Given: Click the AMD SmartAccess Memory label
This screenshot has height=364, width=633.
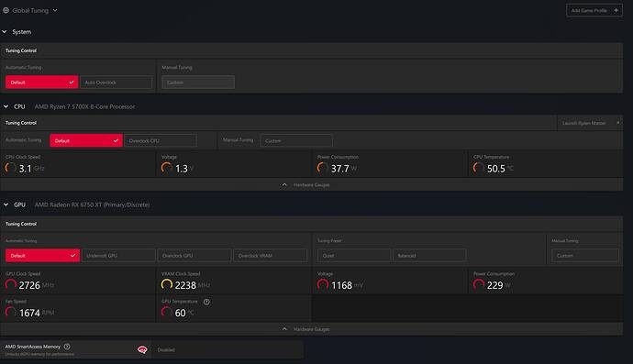Looking at the screenshot, I should coord(33,347).
